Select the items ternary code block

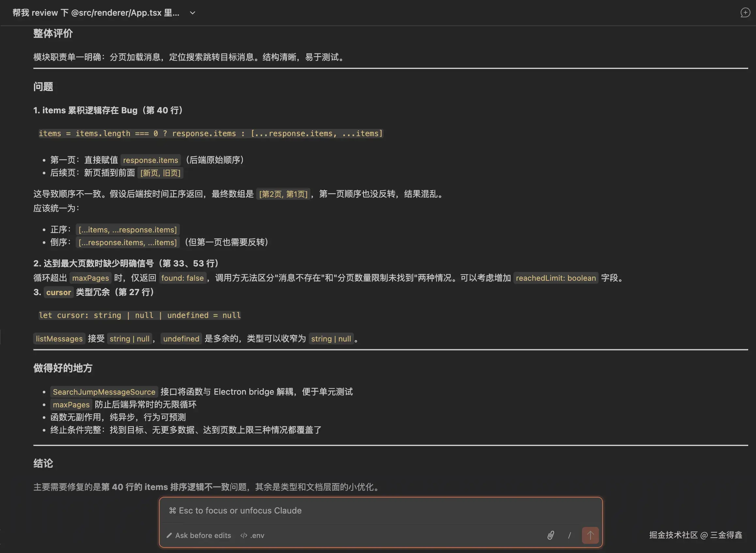tap(211, 133)
